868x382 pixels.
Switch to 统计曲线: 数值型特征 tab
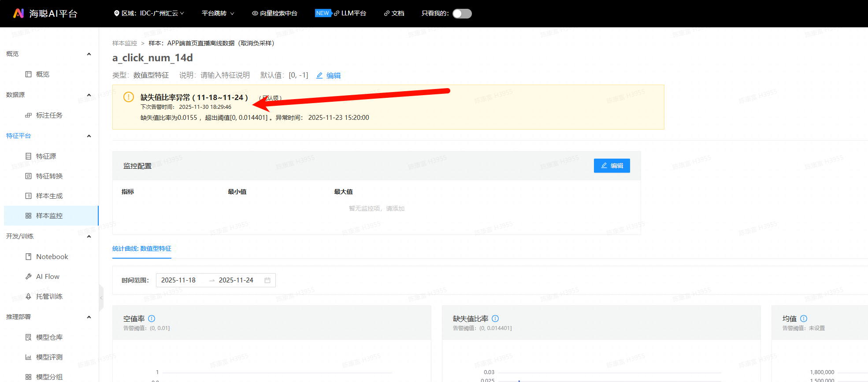[142, 248]
